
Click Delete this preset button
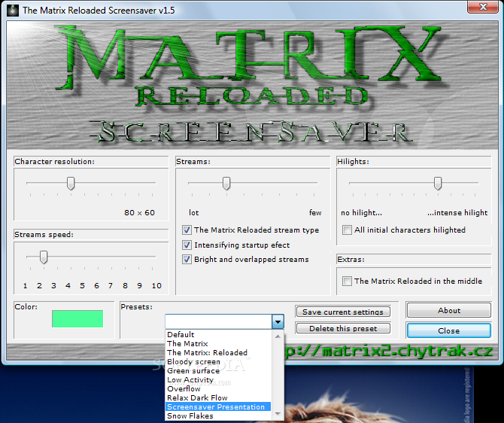342,328
